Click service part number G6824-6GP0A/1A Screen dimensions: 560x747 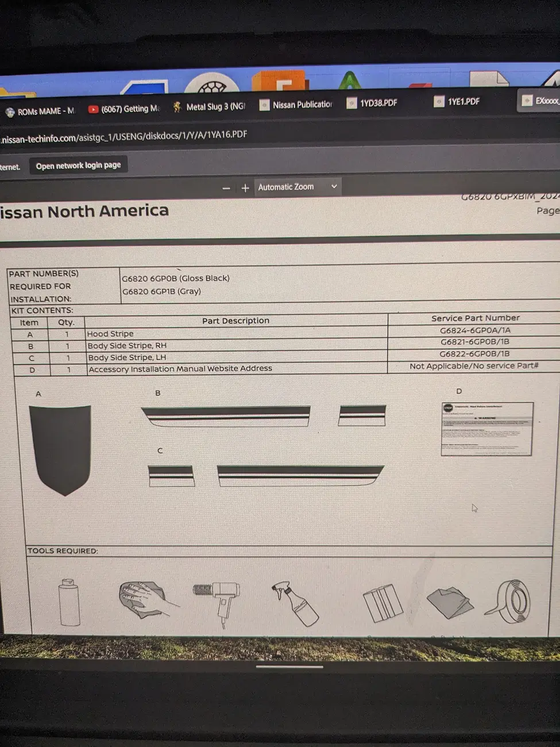(475, 330)
